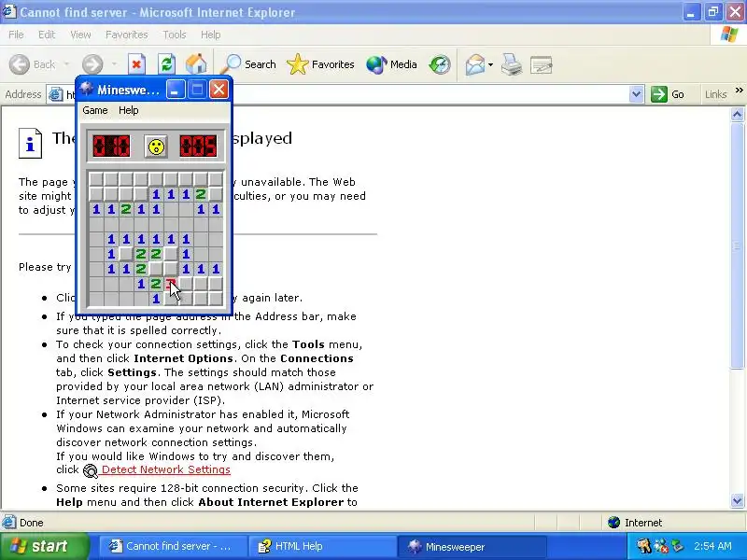Stop loading with the red X toolbar icon
The width and height of the screenshot is (747, 560).
136,64
